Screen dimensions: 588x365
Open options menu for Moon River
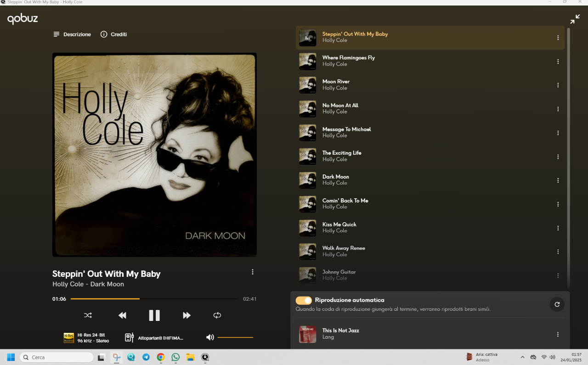tap(558, 85)
